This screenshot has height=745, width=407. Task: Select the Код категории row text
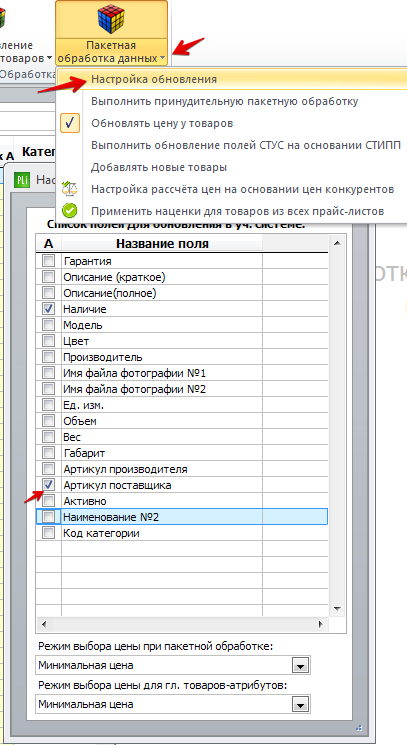[101, 534]
